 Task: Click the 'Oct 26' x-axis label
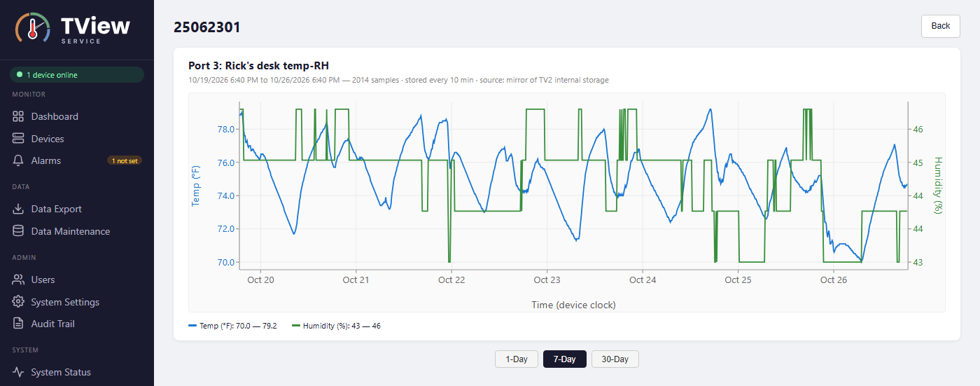834,280
